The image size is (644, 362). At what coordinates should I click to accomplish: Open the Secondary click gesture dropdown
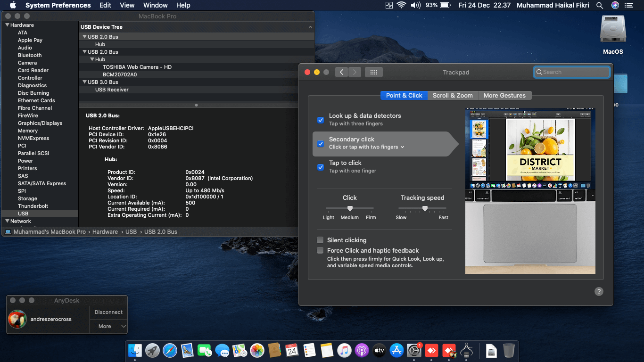[x=366, y=147]
